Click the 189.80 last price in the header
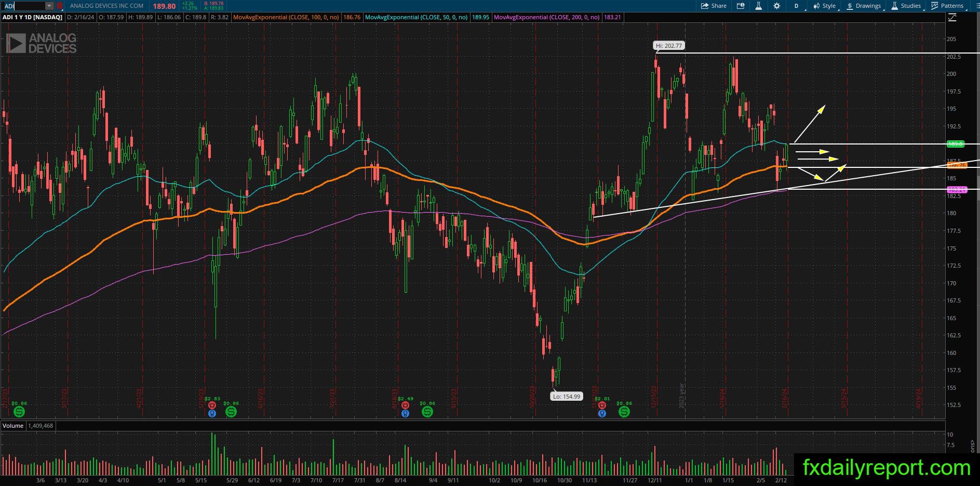Viewport: 980px width, 486px height. click(164, 6)
